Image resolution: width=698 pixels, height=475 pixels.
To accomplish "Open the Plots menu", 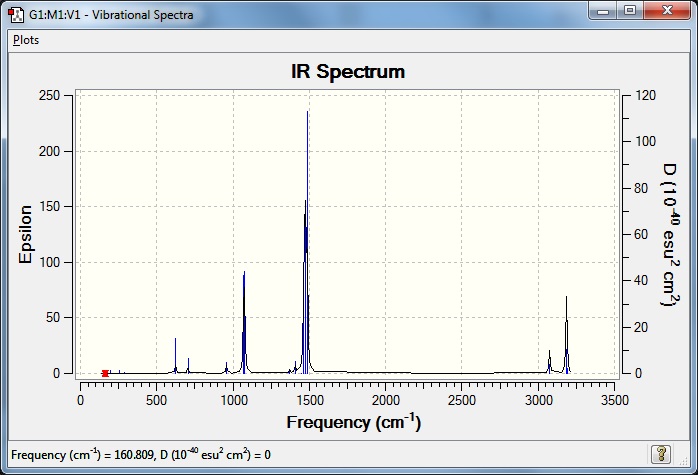I will (x=26, y=40).
